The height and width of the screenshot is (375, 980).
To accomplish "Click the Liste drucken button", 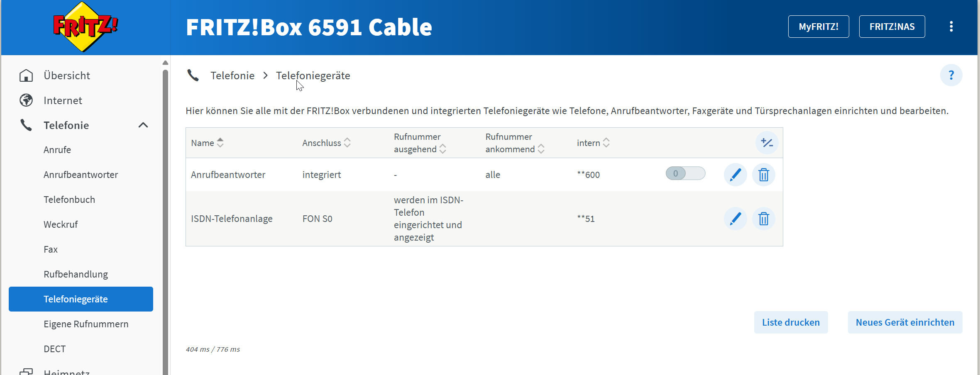I will (x=791, y=322).
